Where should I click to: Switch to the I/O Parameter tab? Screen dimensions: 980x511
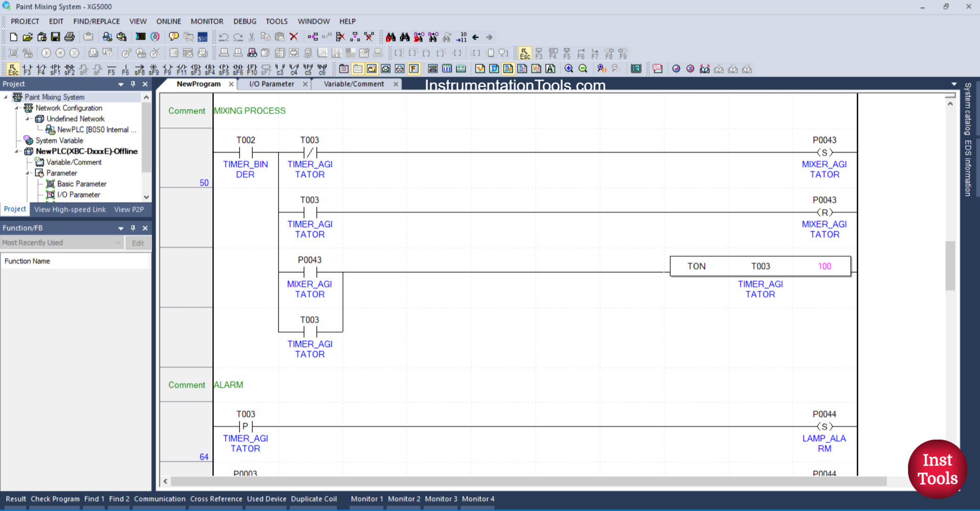[271, 84]
